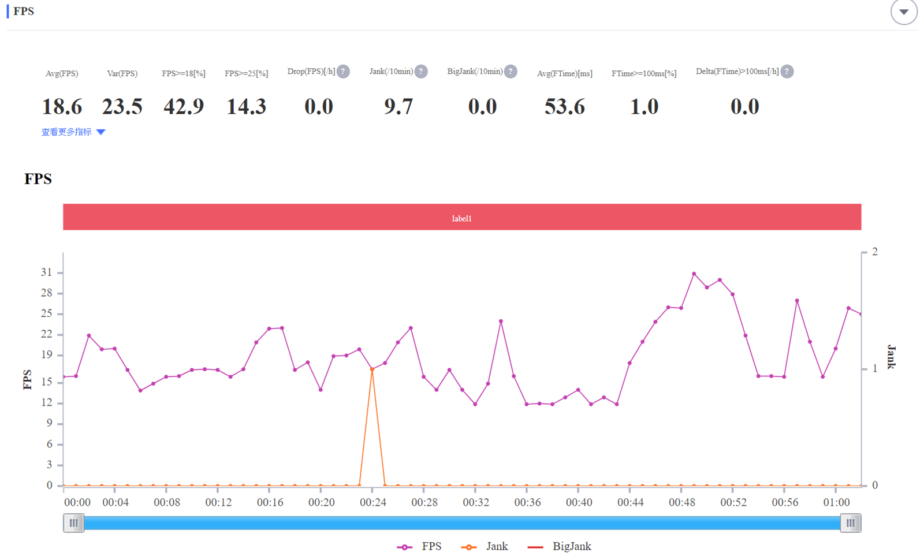Image resolution: width=924 pixels, height=560 pixels.
Task: Click the Avg(FTime)[ms] value 53.6
Action: click(x=564, y=107)
